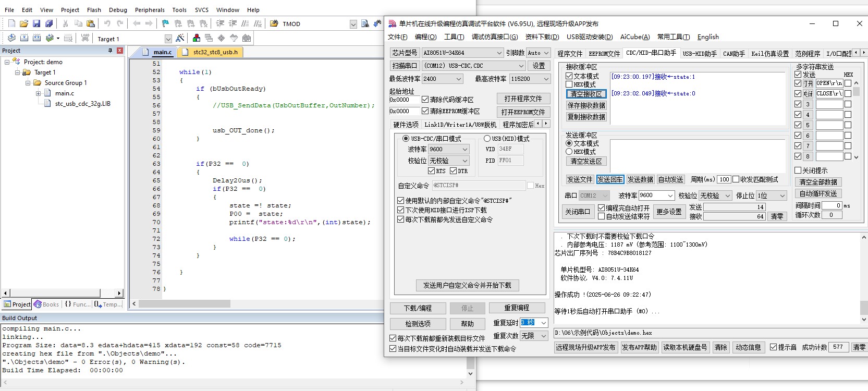Open Options for Target magic wand icon
Screen dimensions: 868x391
180,38
